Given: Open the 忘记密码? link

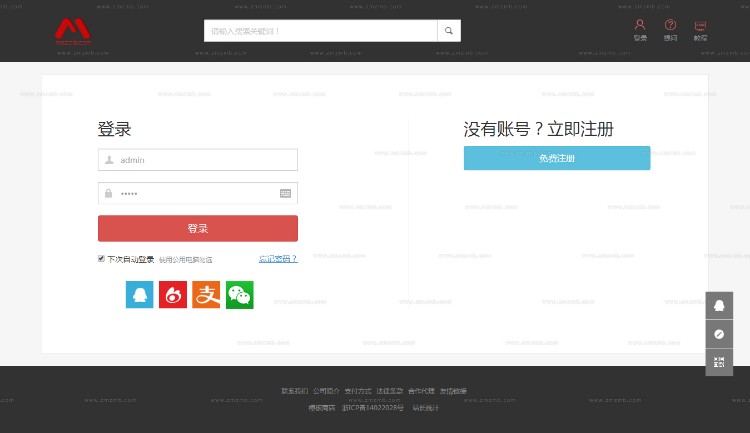Looking at the screenshot, I should 278,259.
